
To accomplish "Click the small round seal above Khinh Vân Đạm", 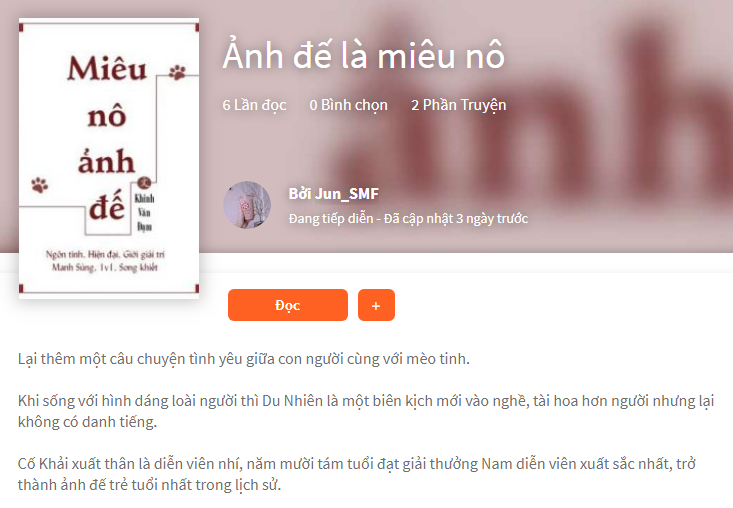I will pos(144,182).
